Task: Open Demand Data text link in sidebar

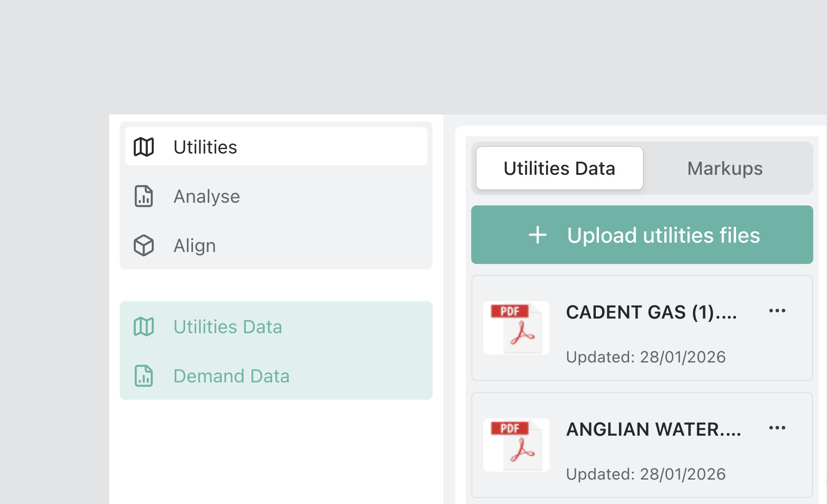Action: [231, 376]
